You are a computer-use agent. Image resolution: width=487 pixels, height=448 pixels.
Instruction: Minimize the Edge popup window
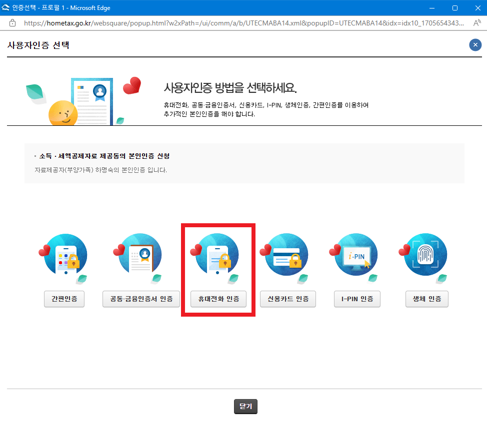[432, 8]
